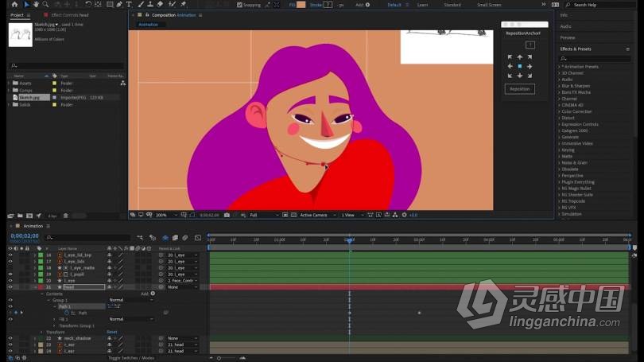Hide the r_ear layer
The width and height of the screenshot is (644, 362).
10,344
